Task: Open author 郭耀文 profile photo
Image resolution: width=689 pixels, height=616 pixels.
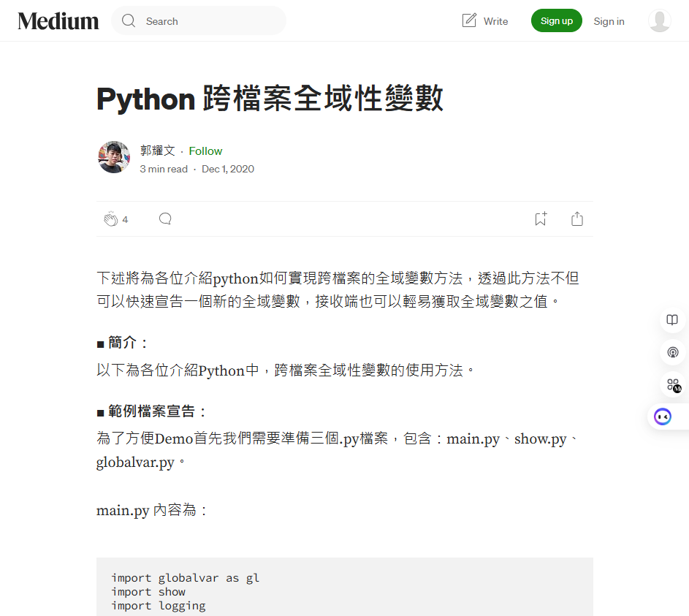Action: tap(114, 157)
